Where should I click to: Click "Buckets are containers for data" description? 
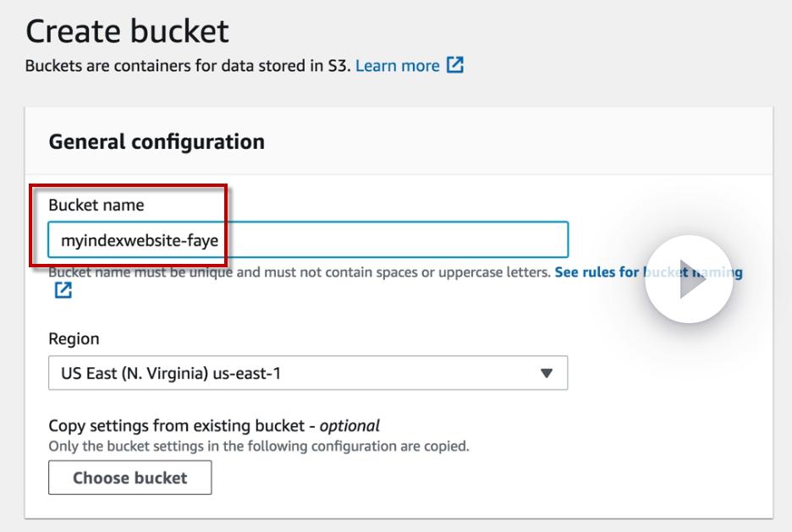186,65
